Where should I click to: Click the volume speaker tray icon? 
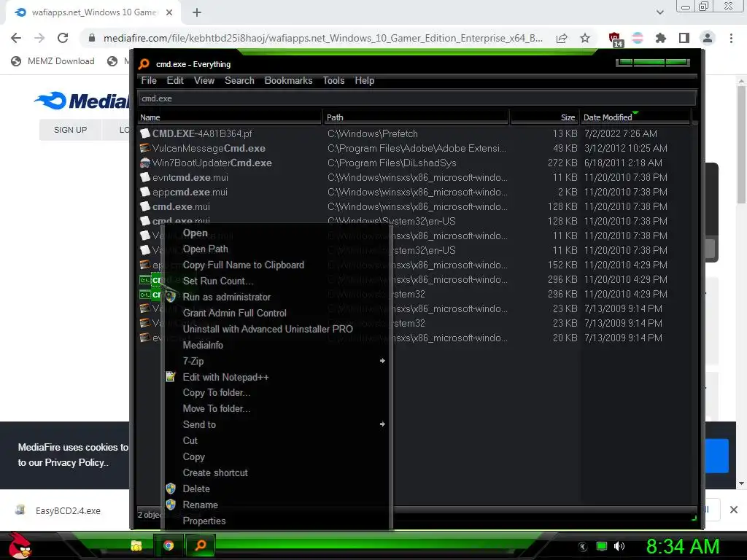619,546
